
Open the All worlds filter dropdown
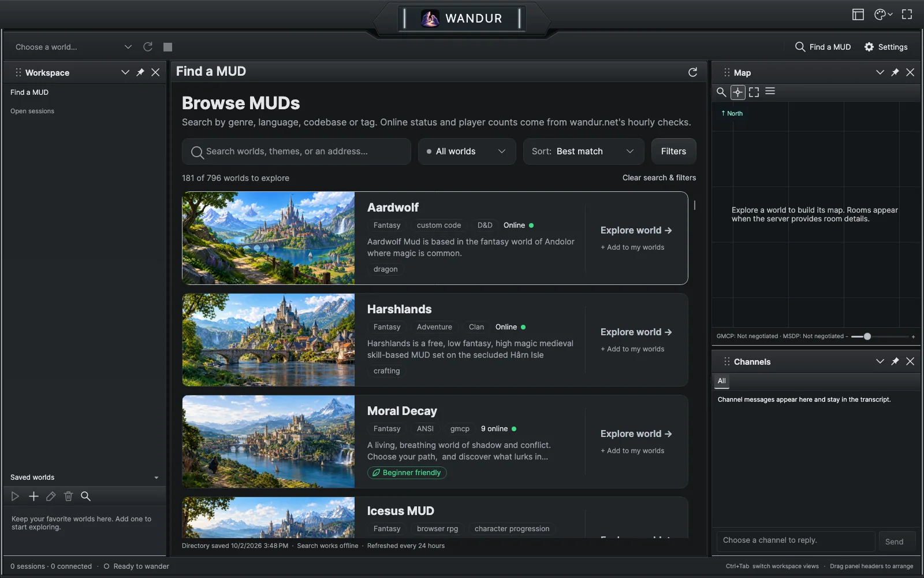467,151
